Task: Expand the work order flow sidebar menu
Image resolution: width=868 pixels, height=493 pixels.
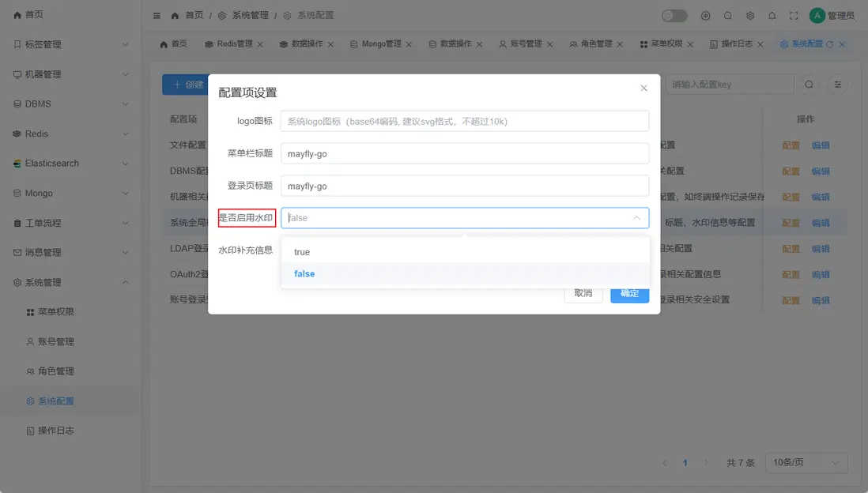Action: click(70, 223)
